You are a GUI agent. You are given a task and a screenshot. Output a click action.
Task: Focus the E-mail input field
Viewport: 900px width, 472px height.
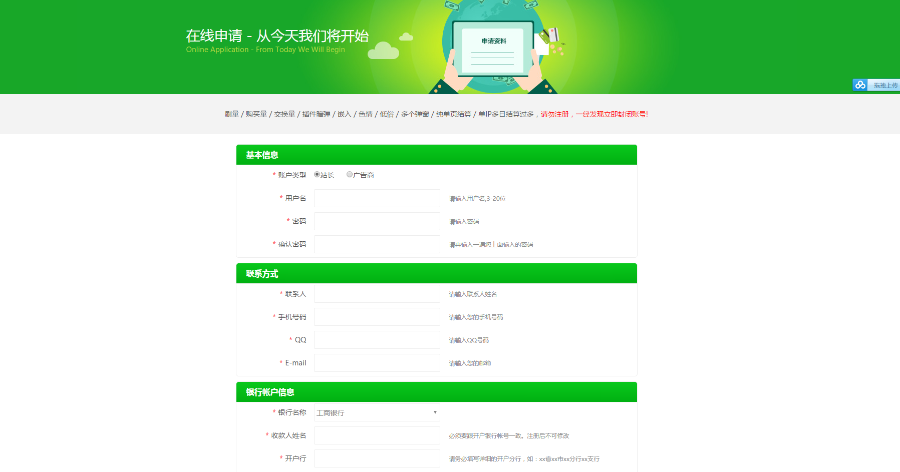pyautogui.click(x=377, y=362)
